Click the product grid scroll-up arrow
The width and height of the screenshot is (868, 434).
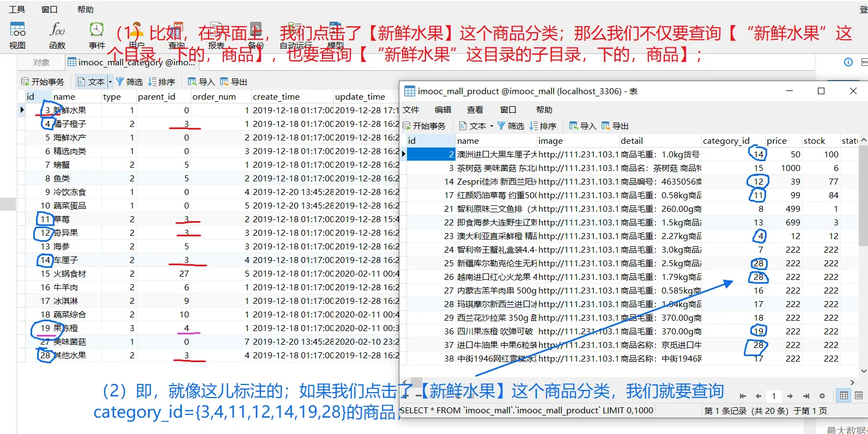tap(864, 140)
